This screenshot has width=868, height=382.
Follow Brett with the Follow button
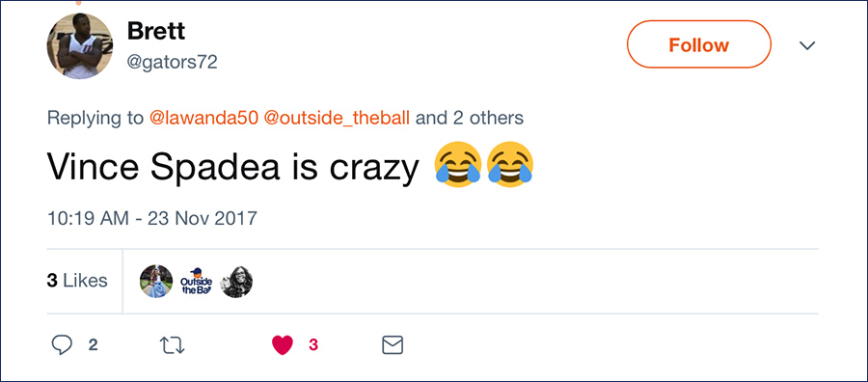(x=698, y=44)
